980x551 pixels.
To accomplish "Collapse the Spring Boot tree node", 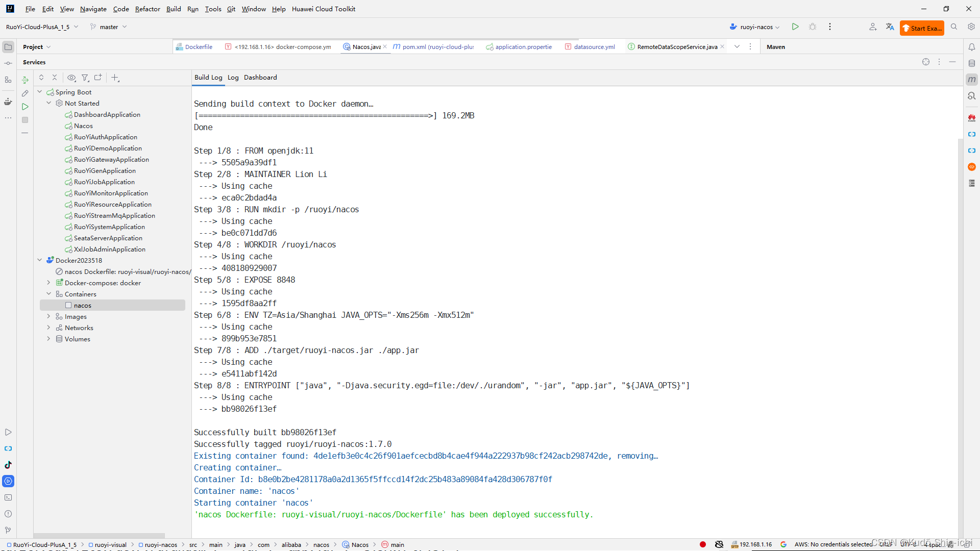I will click(x=40, y=92).
